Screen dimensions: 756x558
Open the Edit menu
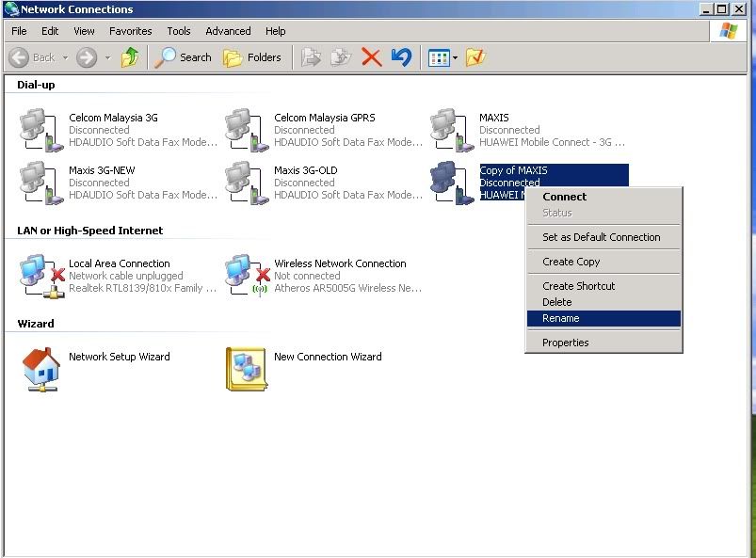(x=50, y=31)
